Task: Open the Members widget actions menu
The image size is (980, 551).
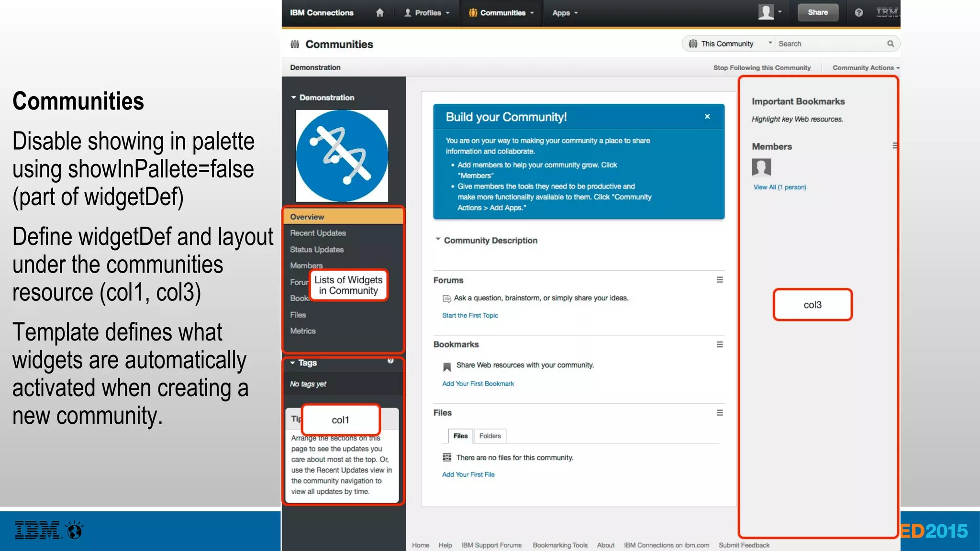Action: 895,145
